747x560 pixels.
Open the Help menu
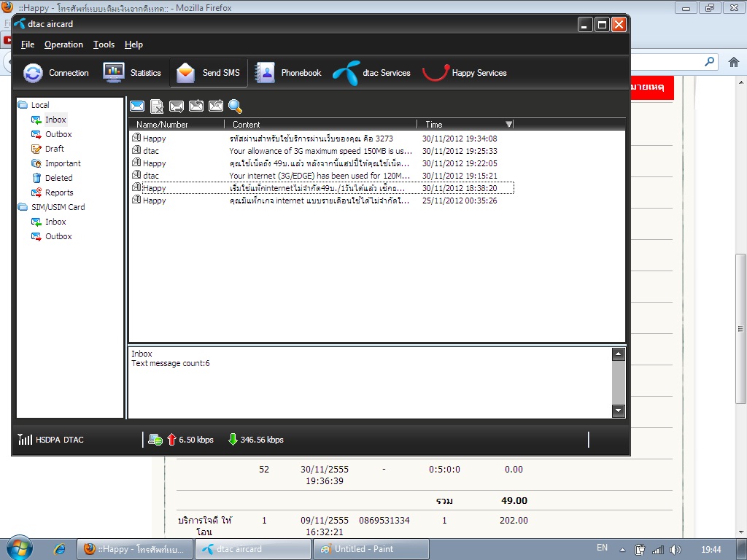(x=134, y=44)
